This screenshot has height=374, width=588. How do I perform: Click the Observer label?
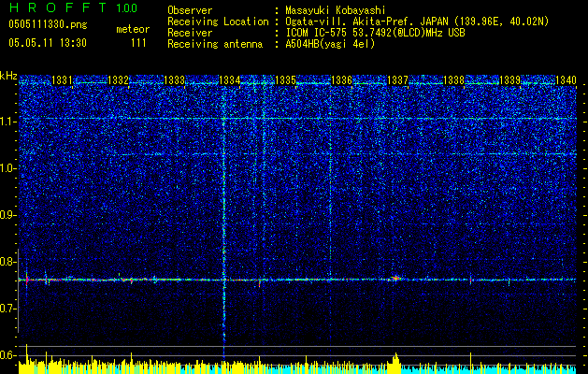coord(190,10)
